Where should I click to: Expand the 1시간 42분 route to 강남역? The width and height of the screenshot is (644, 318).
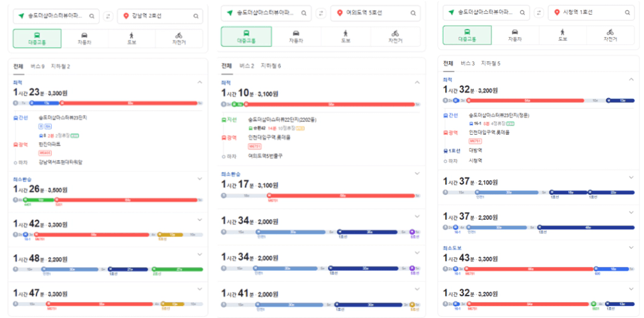coord(200,220)
